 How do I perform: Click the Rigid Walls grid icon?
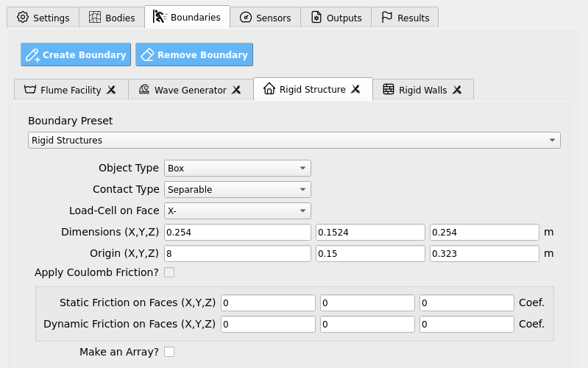[389, 89]
